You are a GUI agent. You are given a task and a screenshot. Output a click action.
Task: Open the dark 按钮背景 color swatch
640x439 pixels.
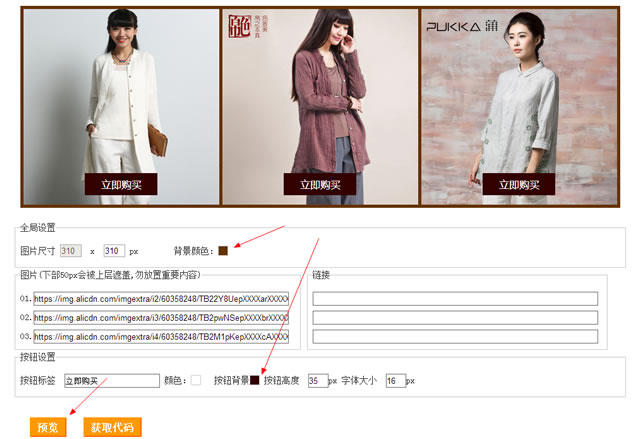coord(255,380)
